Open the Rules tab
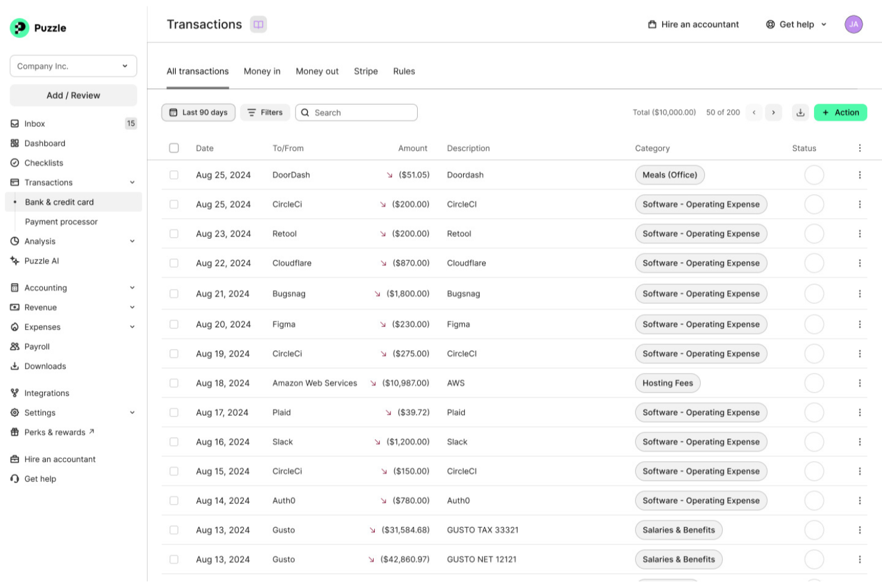Viewport: 882px width, 588px height. click(403, 71)
